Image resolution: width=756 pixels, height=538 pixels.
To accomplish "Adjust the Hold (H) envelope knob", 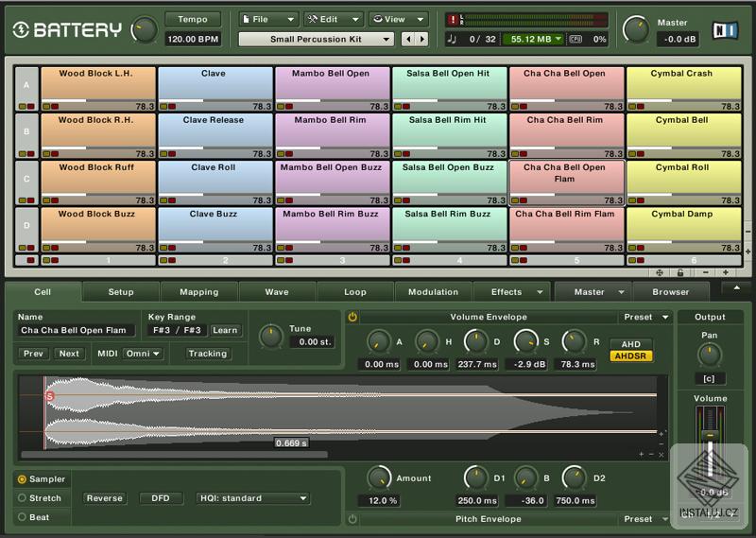I will pyautogui.click(x=427, y=341).
